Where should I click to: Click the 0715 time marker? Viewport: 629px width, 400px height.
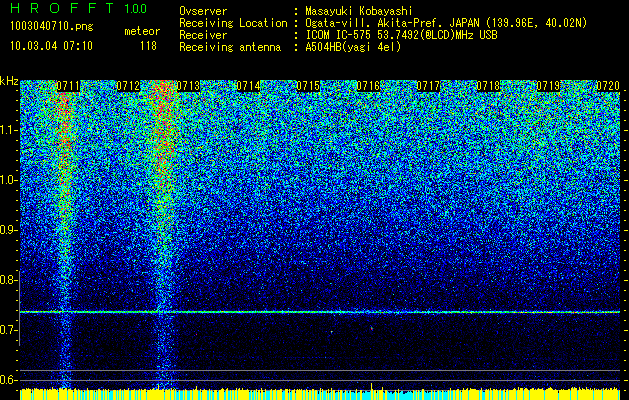coord(308,86)
